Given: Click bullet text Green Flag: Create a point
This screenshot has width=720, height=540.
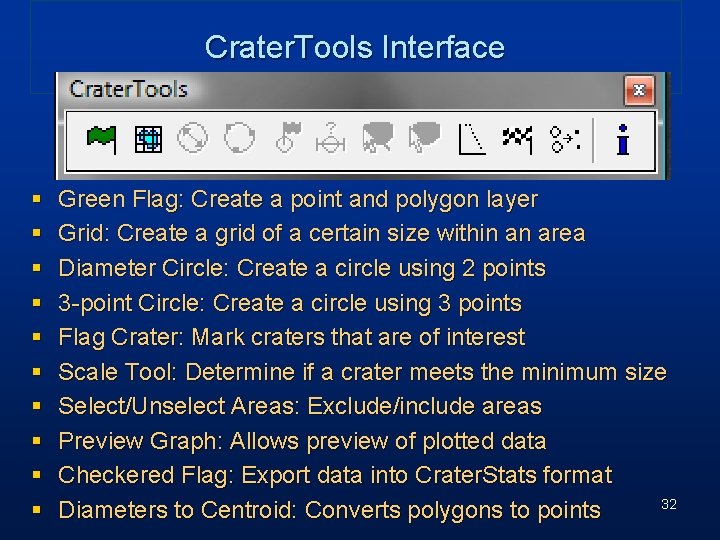Looking at the screenshot, I should [298, 200].
